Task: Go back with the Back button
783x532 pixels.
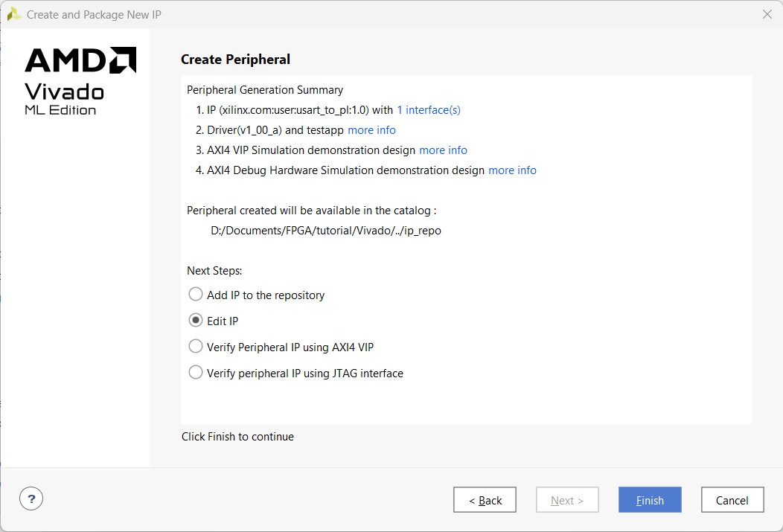Action: pos(485,500)
